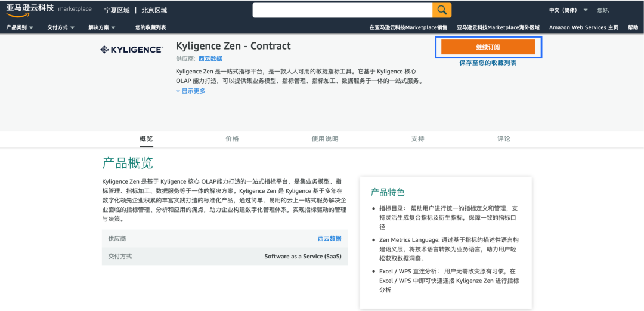Viewport: 644px width, 311px height.
Task: Expand the 解决方案 dropdown menu
Action: coord(102,27)
